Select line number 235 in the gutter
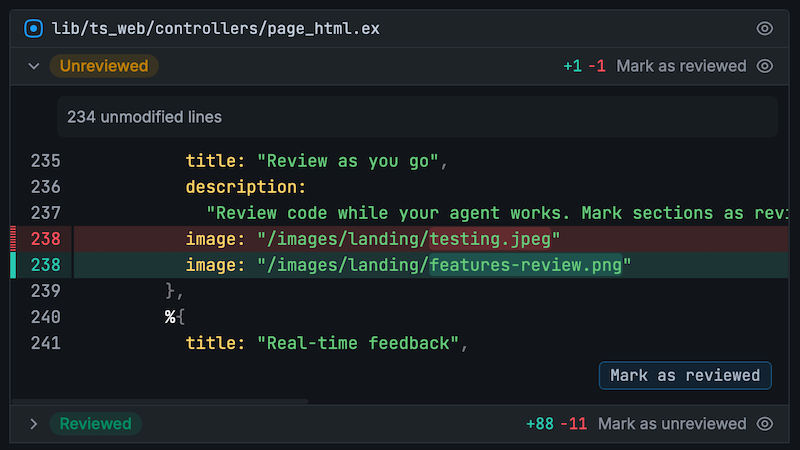The height and width of the screenshot is (450, 800). (x=46, y=161)
